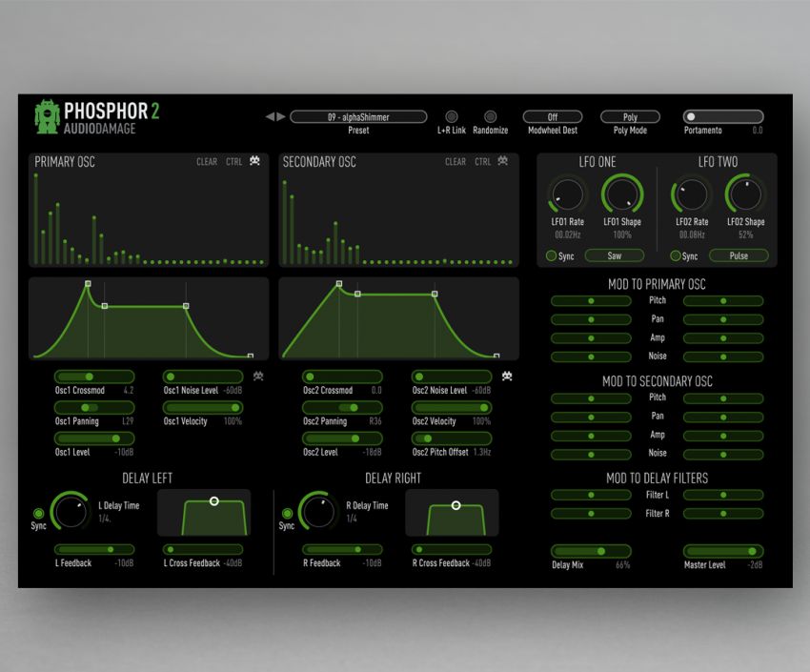Click the R Feedback slider
Image resolution: width=810 pixels, height=672 pixels.
tap(342, 550)
